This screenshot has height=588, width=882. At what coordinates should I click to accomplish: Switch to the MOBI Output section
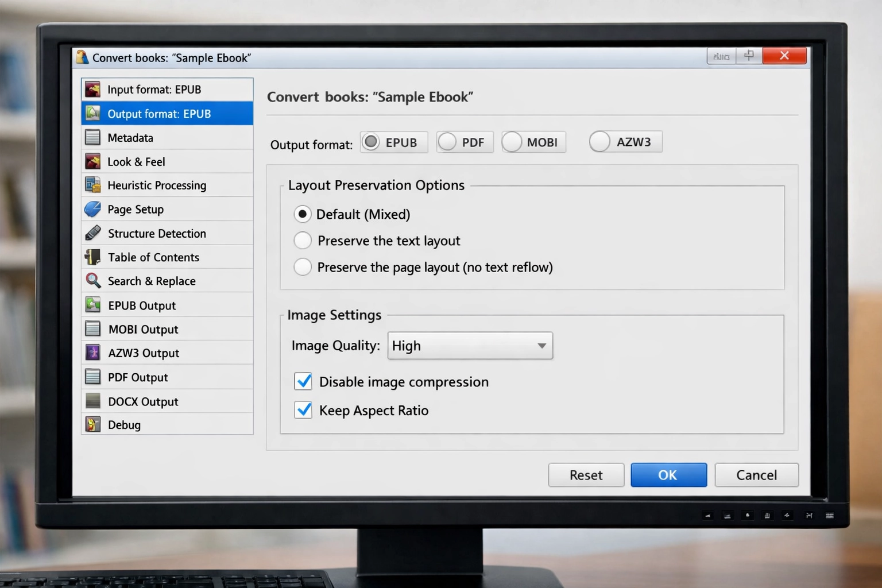tap(167, 329)
